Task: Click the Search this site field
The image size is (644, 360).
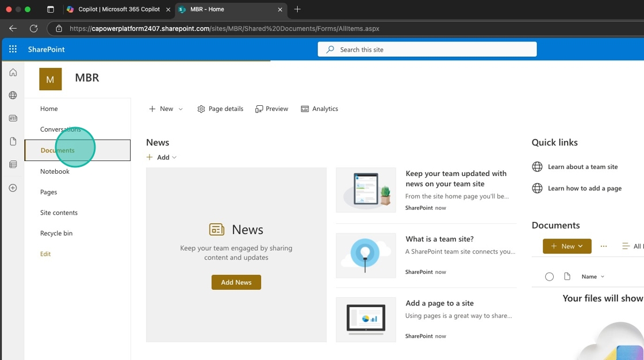Action: pyautogui.click(x=427, y=49)
